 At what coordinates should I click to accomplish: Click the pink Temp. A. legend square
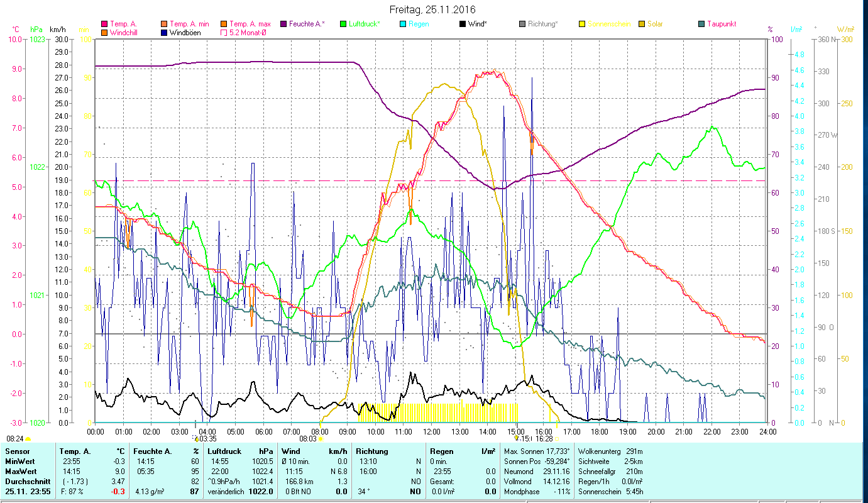104,24
